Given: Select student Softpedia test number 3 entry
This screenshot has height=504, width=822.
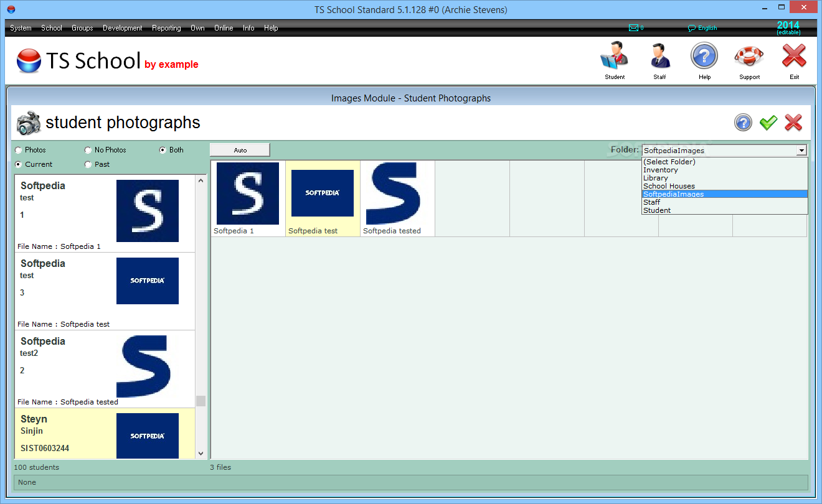Looking at the screenshot, I should 105,291.
